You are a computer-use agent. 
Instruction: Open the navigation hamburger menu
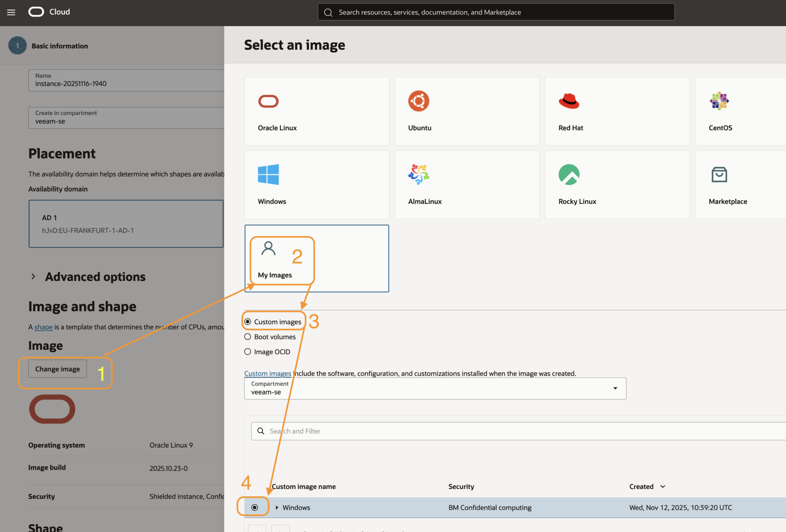(11, 12)
